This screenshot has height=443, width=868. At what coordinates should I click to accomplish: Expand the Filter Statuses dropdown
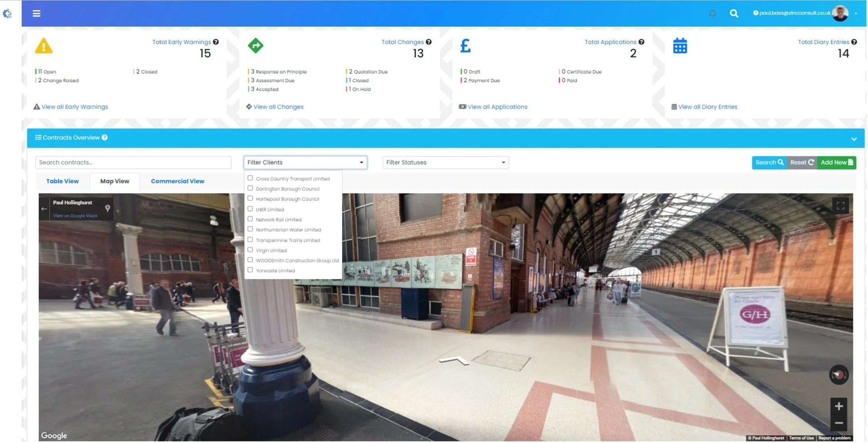(445, 162)
